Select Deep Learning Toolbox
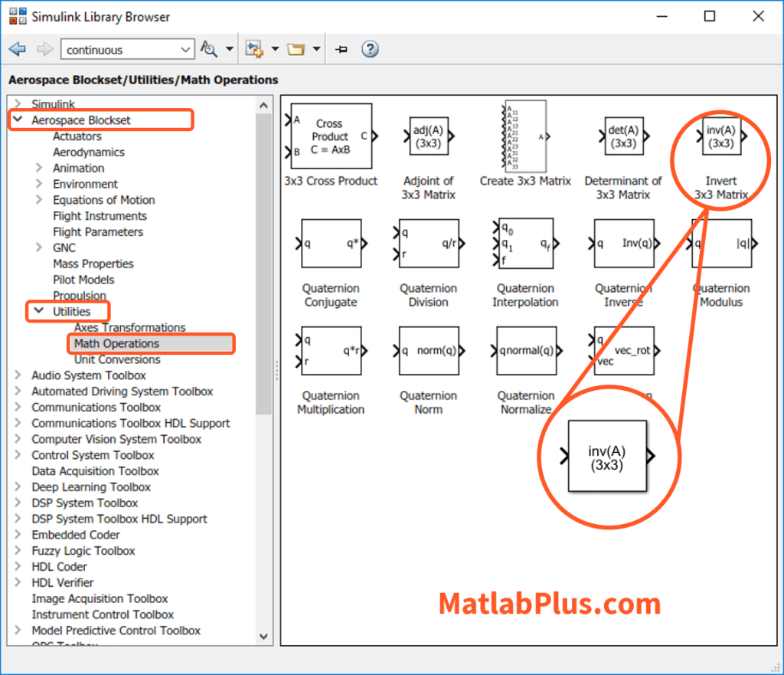The height and width of the screenshot is (675, 784). pyautogui.click(x=91, y=487)
